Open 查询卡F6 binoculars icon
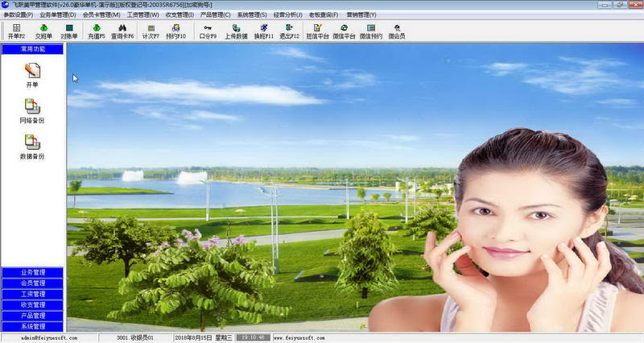 click(122, 31)
